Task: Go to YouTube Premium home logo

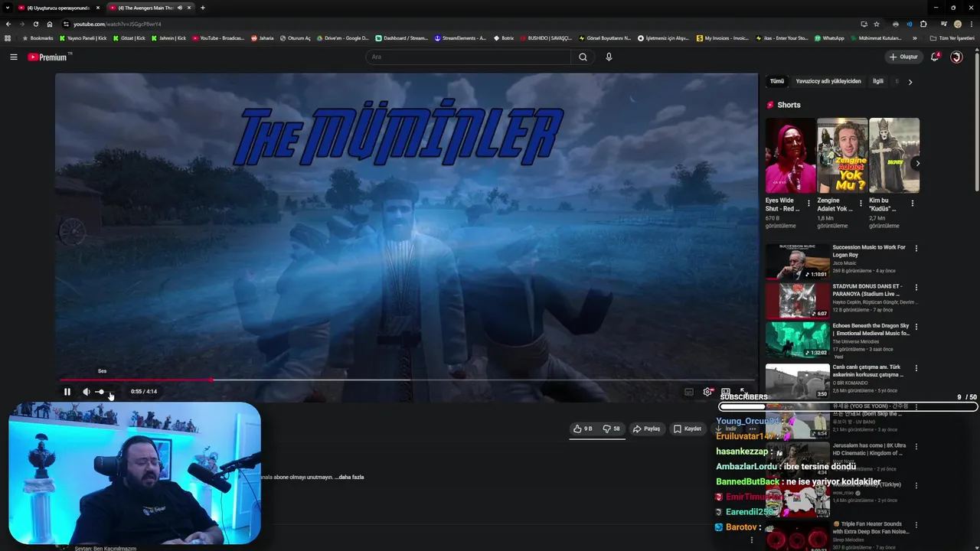Action: point(47,57)
